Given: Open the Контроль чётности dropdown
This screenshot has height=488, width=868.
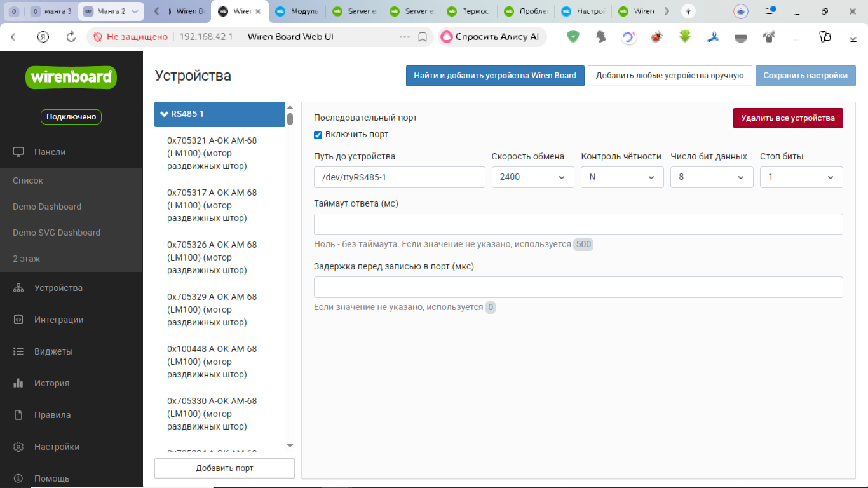Looking at the screenshot, I should coord(621,177).
